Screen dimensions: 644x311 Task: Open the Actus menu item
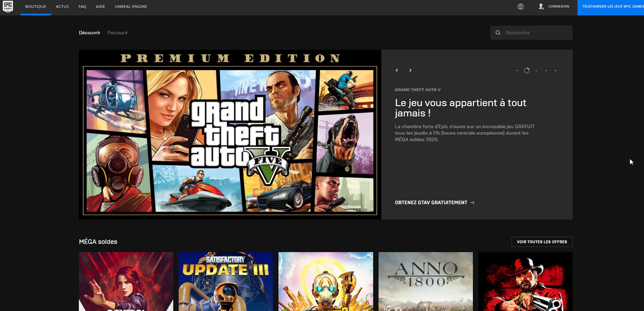pyautogui.click(x=62, y=7)
